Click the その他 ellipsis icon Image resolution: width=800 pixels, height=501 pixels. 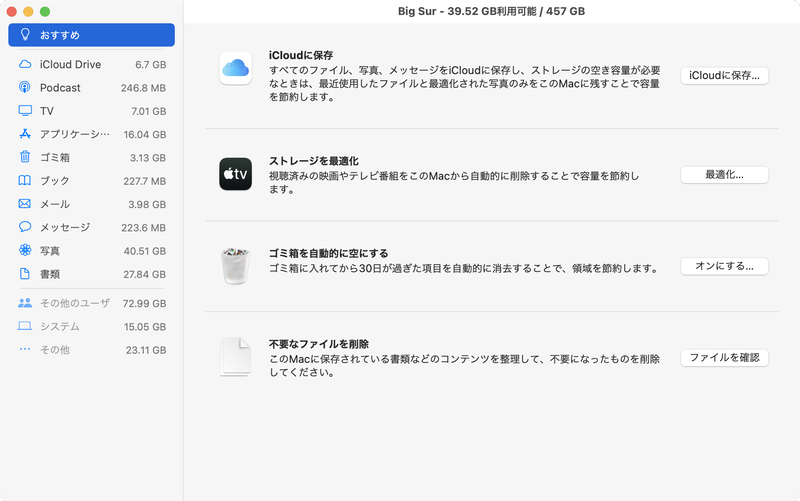(x=24, y=349)
